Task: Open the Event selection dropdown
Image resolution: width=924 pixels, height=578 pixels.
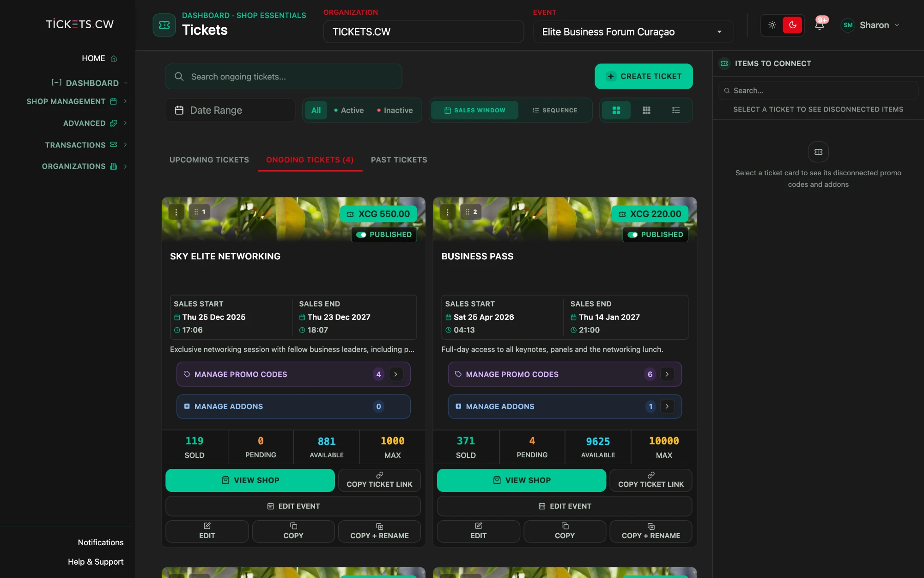Action: (x=633, y=31)
